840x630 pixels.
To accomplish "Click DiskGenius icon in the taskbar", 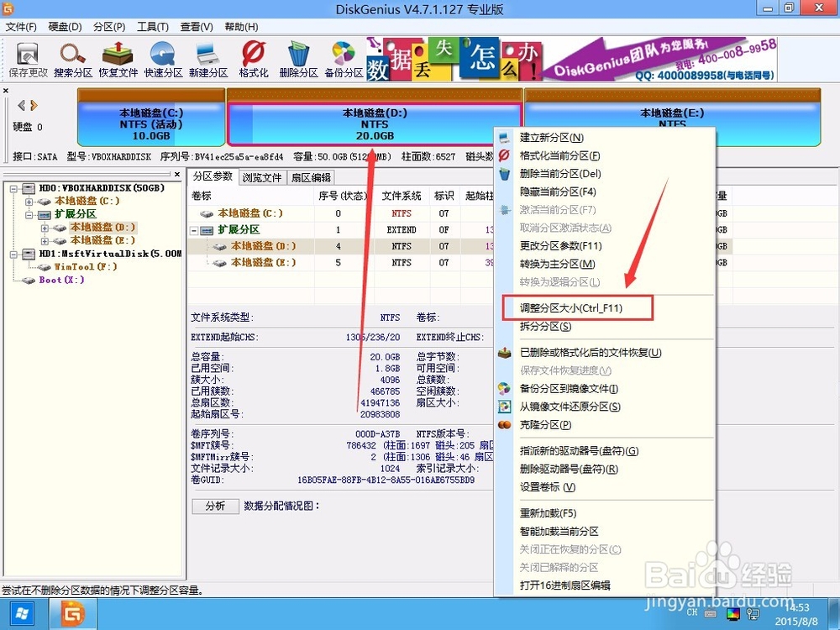I will point(73,614).
